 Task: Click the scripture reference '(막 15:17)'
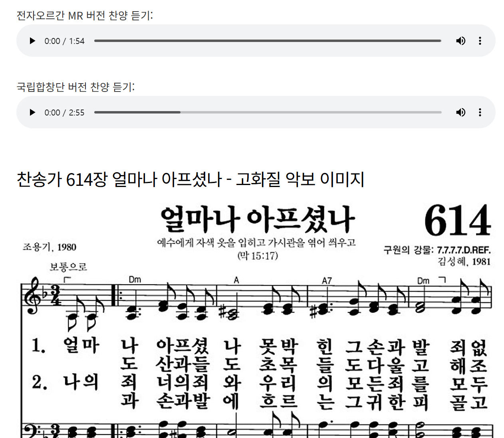tap(258, 256)
